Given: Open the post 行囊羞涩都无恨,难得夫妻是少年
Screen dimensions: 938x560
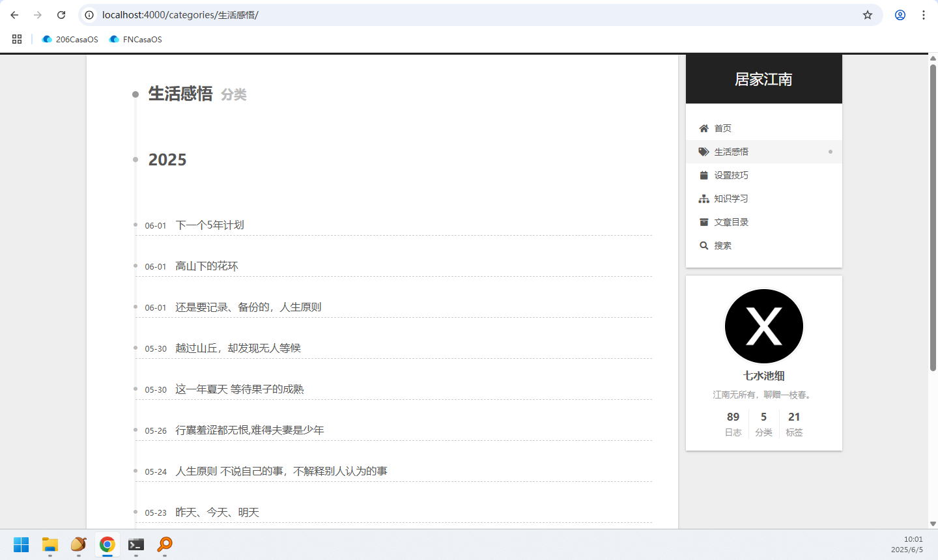Looking at the screenshot, I should pyautogui.click(x=249, y=430).
